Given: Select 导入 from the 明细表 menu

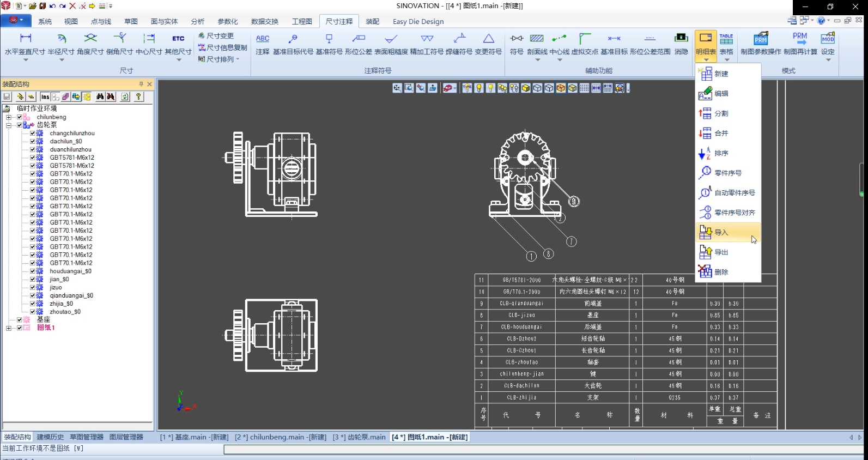Looking at the screenshot, I should click(729, 232).
